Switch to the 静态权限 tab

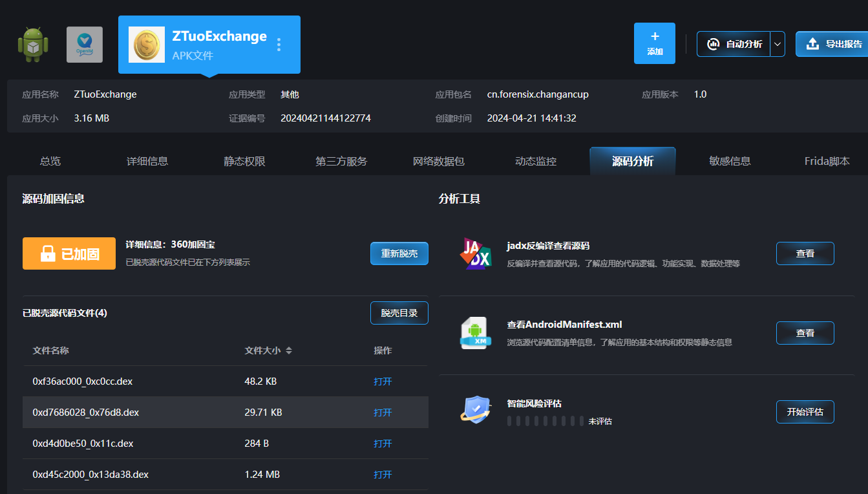[244, 162]
